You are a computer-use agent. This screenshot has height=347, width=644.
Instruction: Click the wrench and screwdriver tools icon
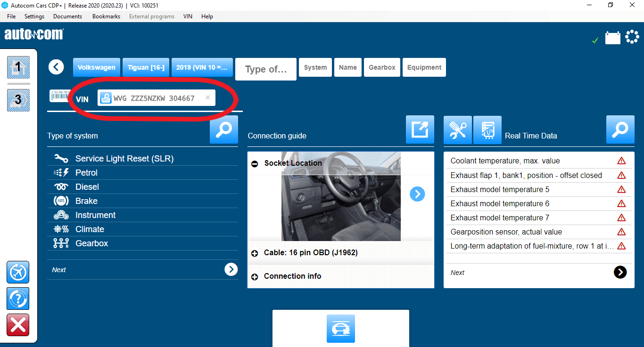(458, 130)
